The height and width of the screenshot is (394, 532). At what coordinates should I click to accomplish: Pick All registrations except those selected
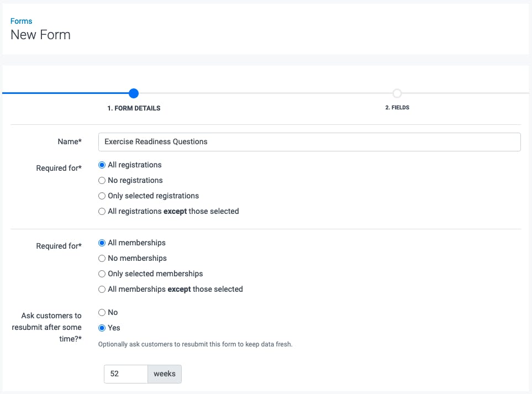101,211
